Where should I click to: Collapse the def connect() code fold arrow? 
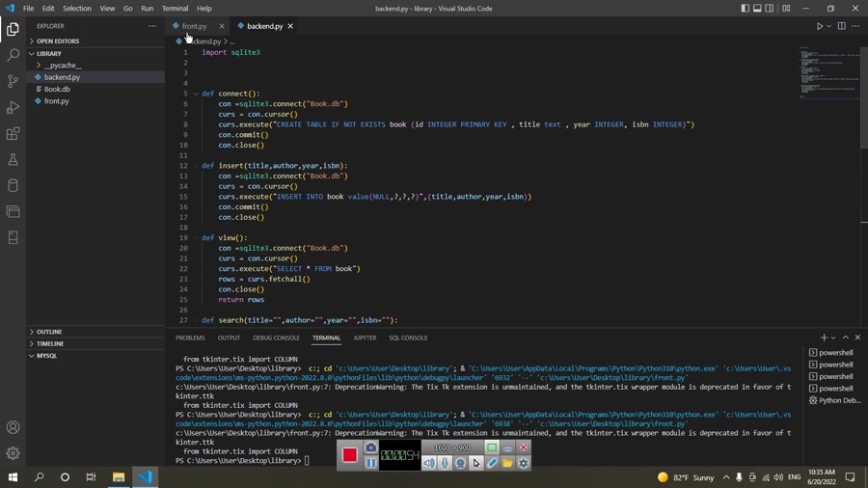195,94
